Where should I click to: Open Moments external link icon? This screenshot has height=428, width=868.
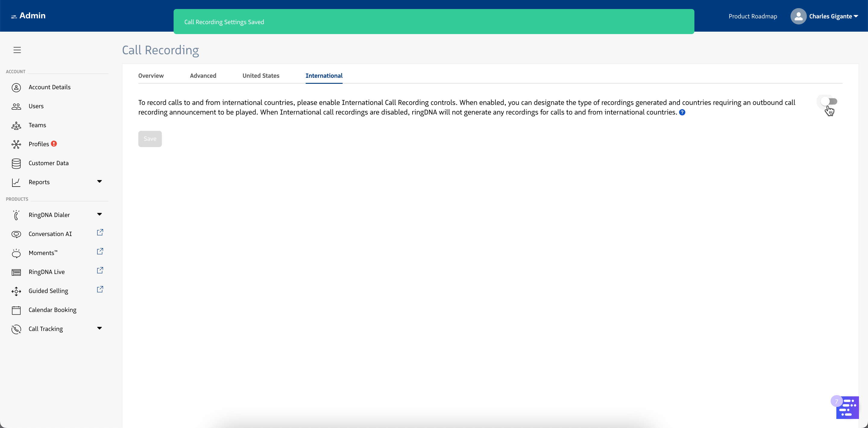100,251
